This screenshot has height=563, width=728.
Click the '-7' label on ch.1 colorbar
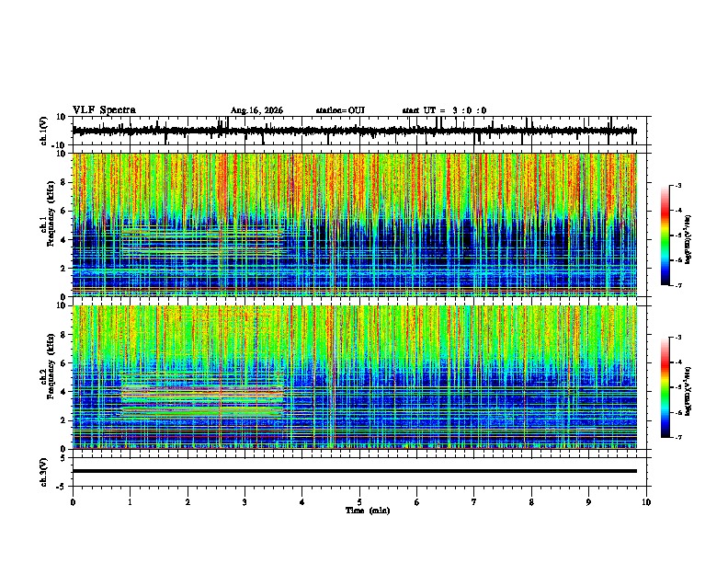678,285
